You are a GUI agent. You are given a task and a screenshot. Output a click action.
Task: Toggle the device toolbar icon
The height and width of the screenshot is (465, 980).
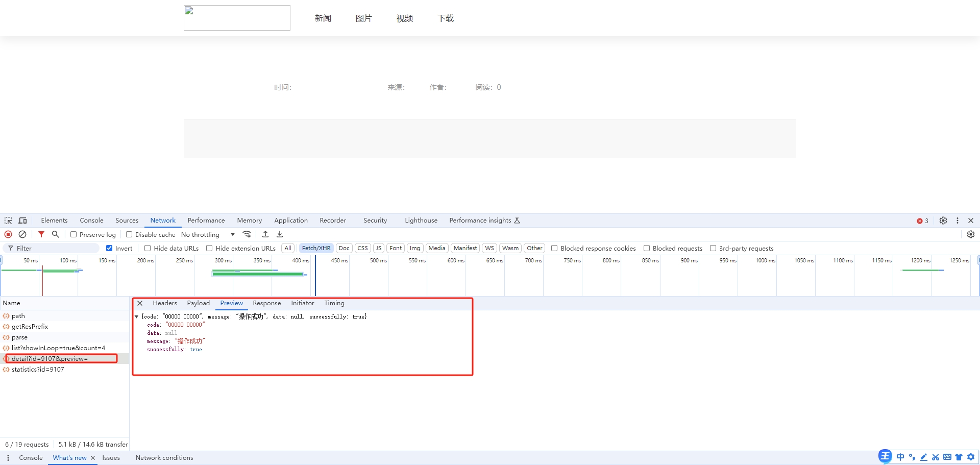(23, 221)
